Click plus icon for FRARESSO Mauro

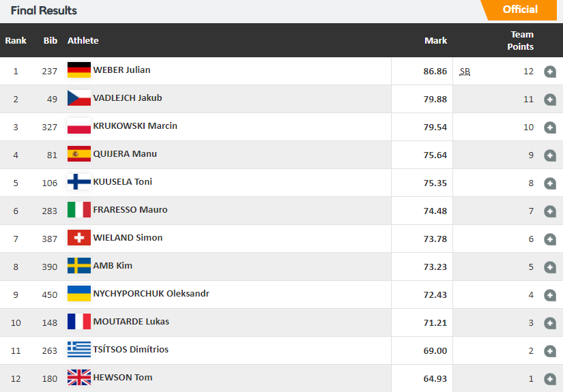pyautogui.click(x=550, y=211)
